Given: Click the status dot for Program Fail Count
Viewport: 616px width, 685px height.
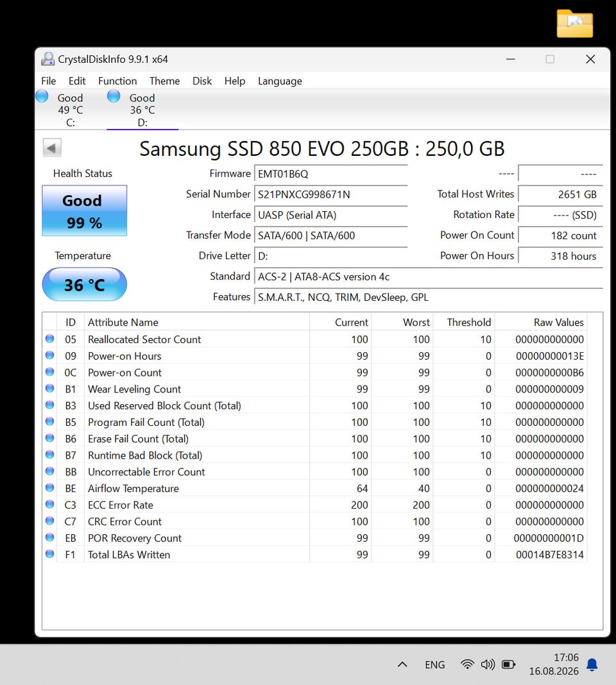Looking at the screenshot, I should coord(50,421).
